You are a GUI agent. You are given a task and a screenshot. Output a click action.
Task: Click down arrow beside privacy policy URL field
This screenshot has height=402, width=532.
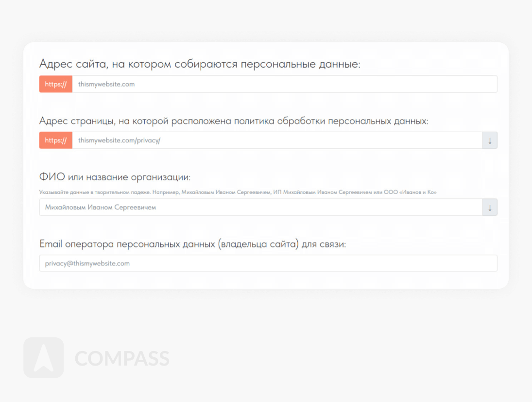490,140
